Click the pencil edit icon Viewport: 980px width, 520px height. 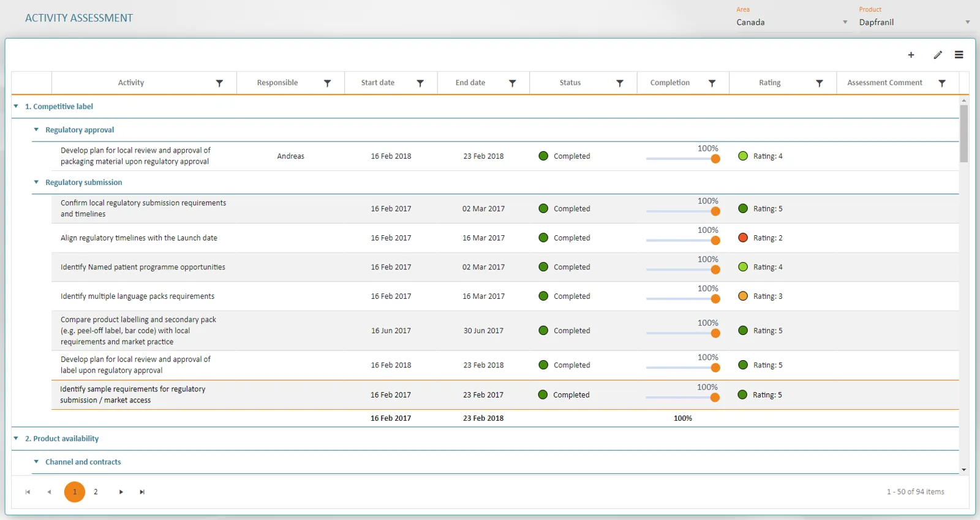(x=938, y=55)
